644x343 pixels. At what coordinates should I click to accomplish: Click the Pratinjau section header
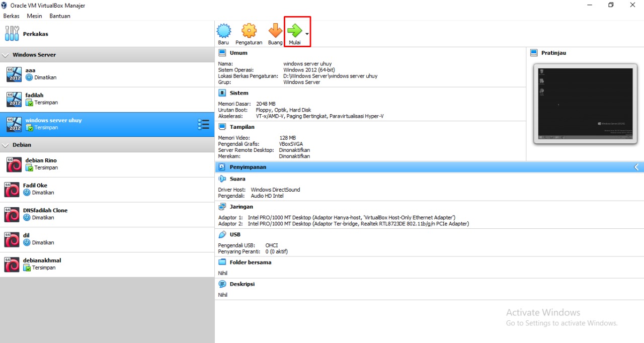click(x=553, y=53)
